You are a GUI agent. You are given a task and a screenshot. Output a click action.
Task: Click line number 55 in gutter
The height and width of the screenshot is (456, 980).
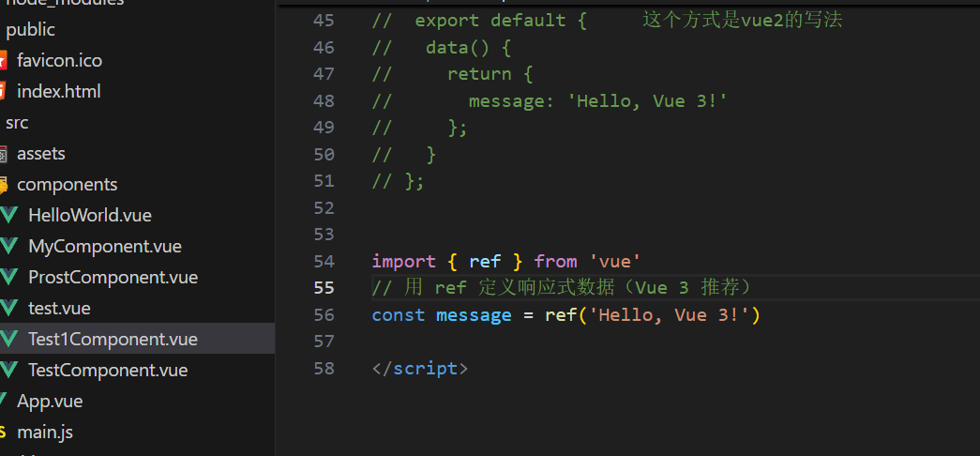tap(324, 288)
